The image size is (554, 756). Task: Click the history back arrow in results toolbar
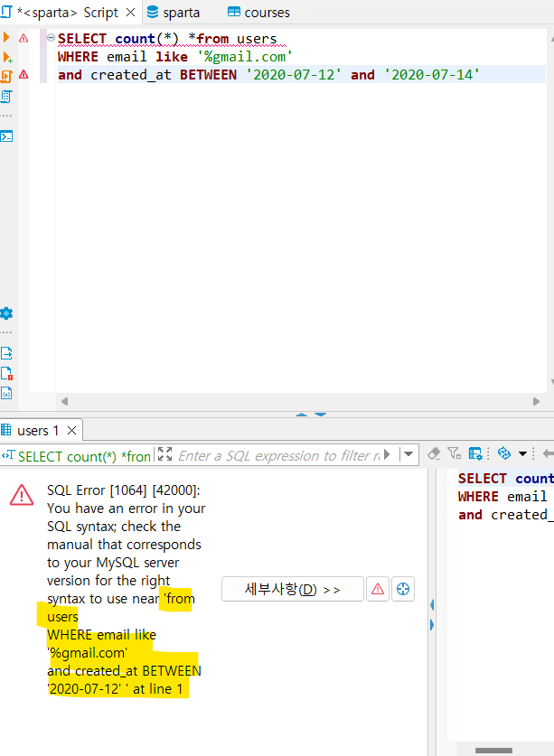549,453
